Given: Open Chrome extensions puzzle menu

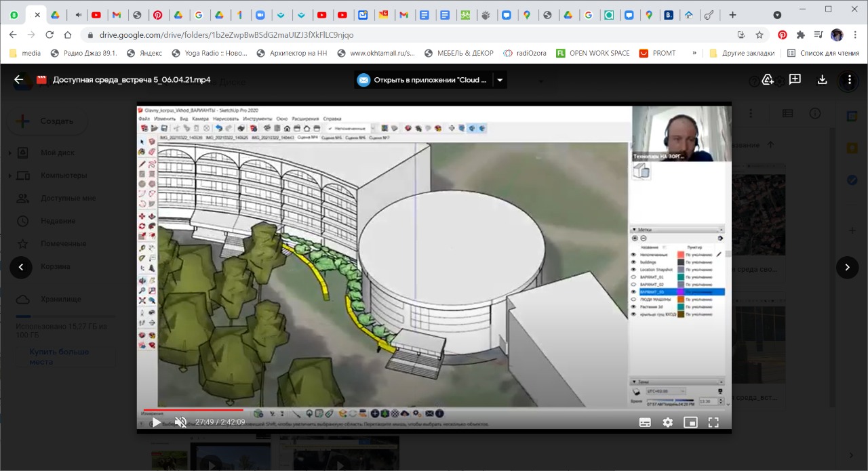Looking at the screenshot, I should point(801,35).
